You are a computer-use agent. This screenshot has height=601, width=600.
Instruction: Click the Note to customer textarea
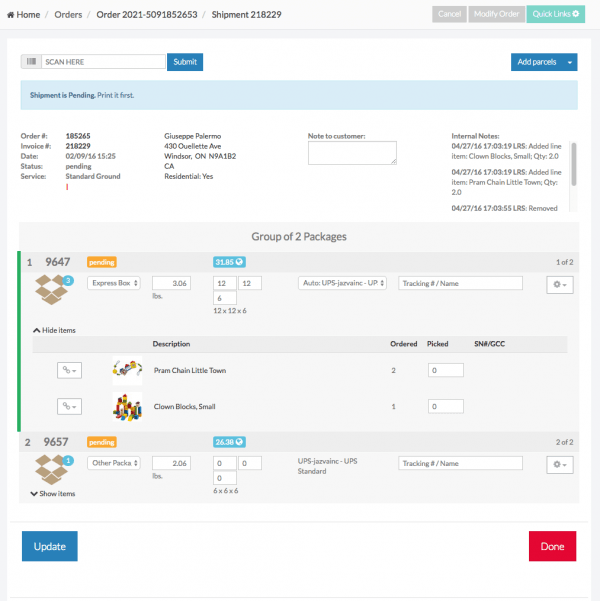352,153
